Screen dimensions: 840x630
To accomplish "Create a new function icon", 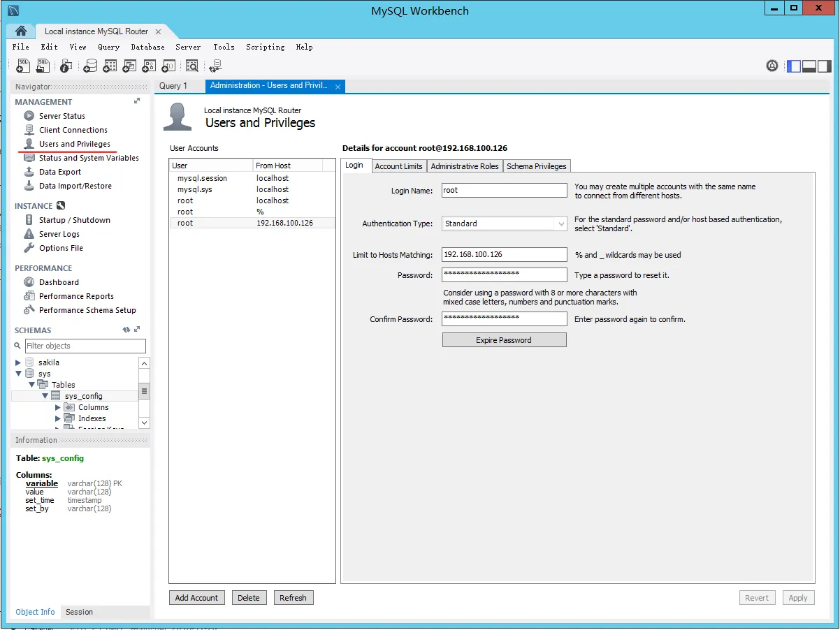I will coord(168,66).
